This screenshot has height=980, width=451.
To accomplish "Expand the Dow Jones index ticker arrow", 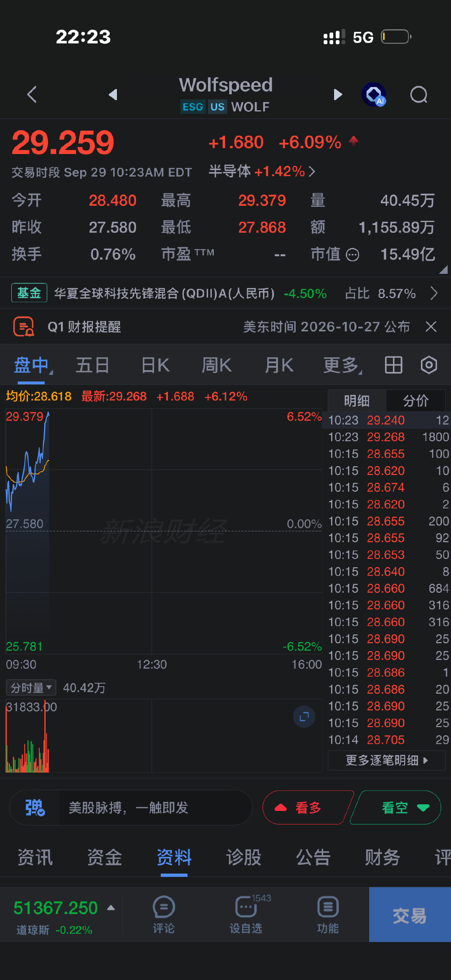I will tap(111, 908).
